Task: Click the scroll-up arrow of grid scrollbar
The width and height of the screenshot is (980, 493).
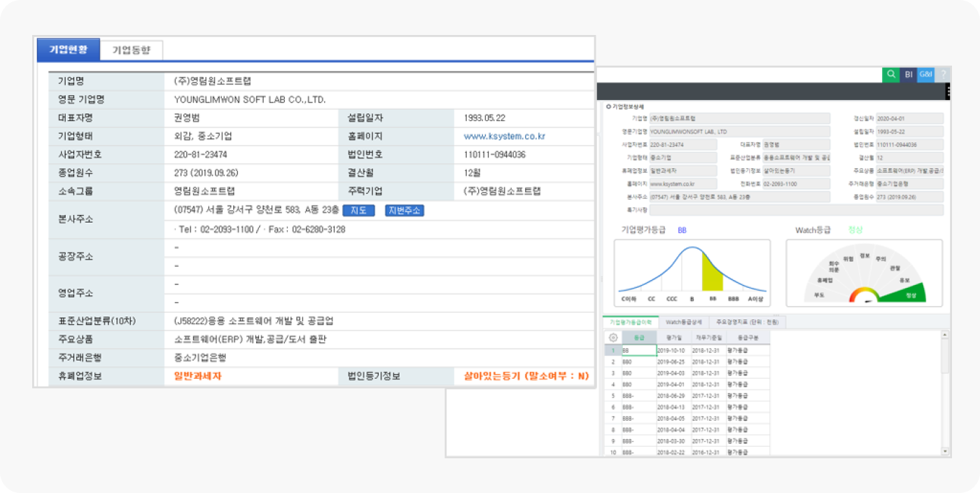Action: pyautogui.click(x=946, y=336)
